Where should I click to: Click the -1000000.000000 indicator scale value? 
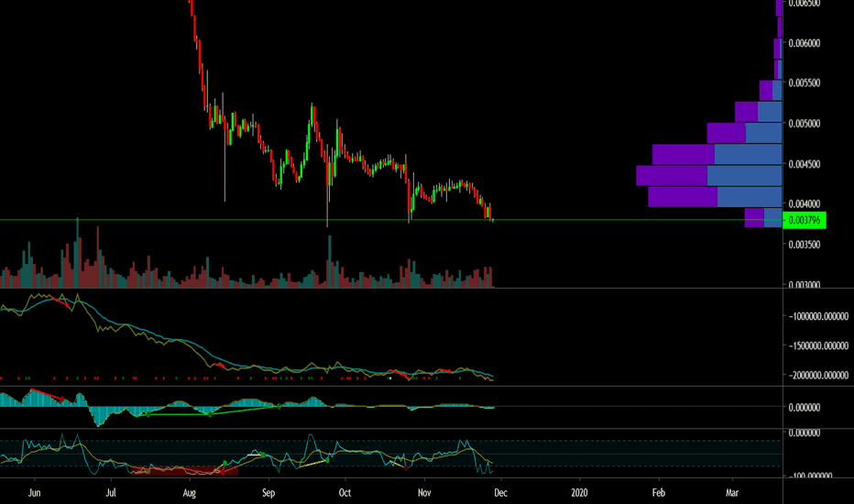(x=818, y=316)
